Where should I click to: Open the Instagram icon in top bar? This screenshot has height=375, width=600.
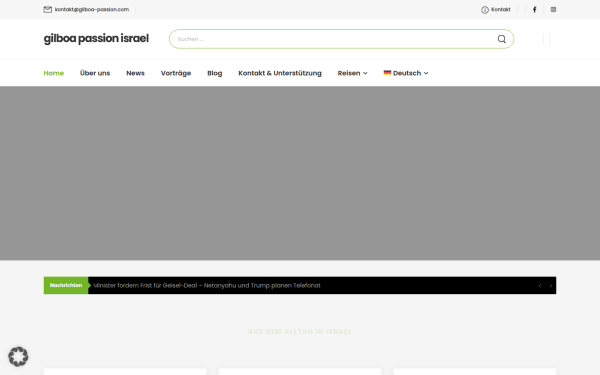[553, 10]
